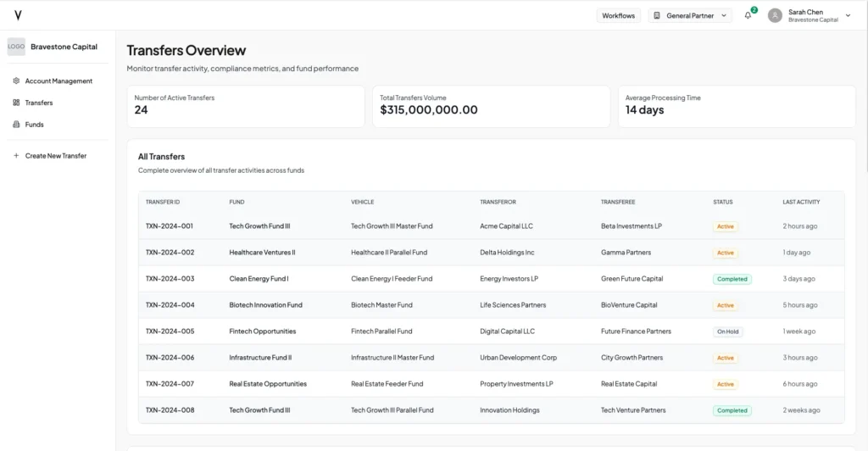Click the plus icon for Create New Transfer
Viewport: 868px width, 451px height.
[x=16, y=156]
